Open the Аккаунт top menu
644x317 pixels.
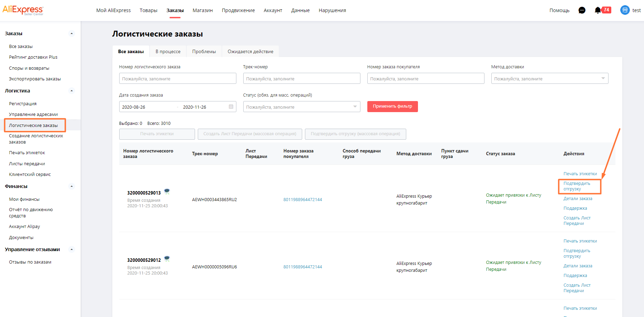(273, 10)
